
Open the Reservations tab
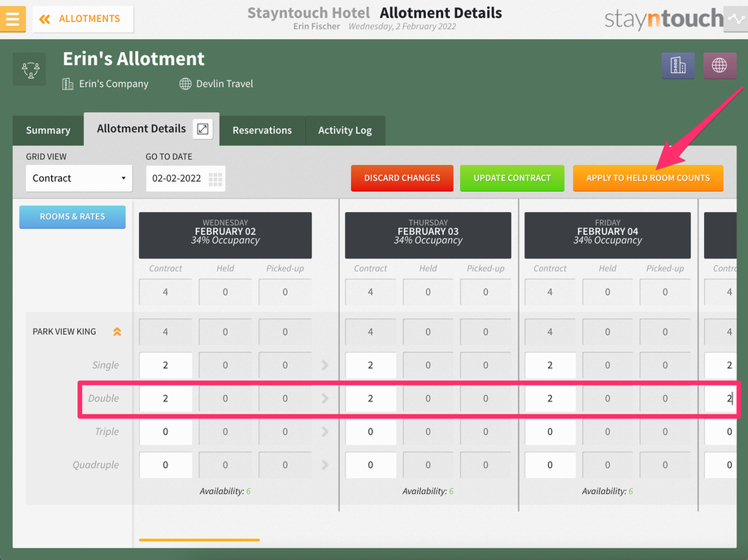tap(263, 130)
